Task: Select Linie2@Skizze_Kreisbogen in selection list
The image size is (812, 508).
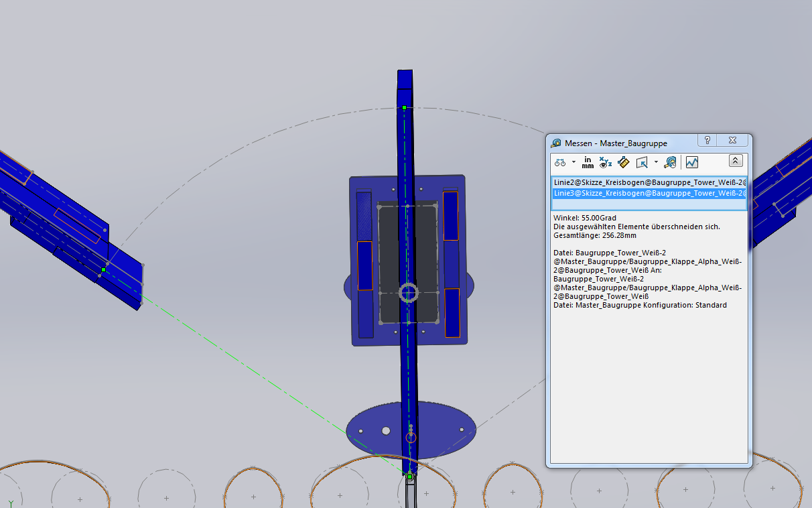Action: pyautogui.click(x=647, y=182)
